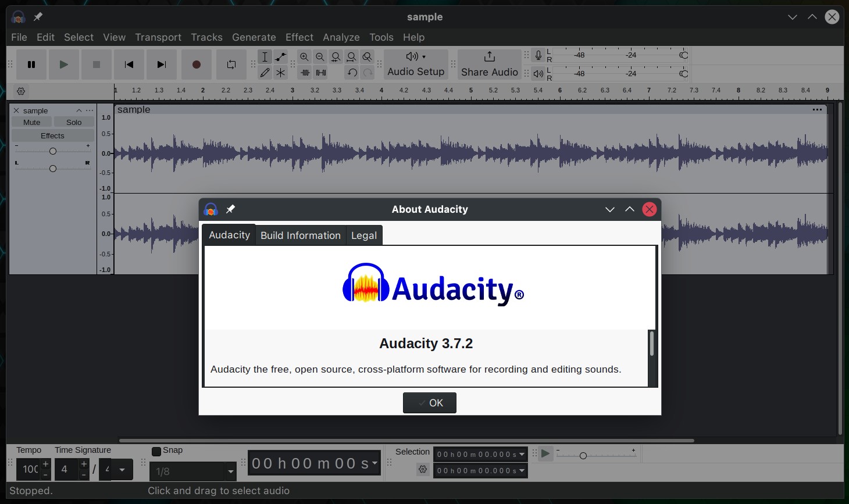Click the red Record button
Viewport: 849px width, 504px height.
pyautogui.click(x=197, y=65)
